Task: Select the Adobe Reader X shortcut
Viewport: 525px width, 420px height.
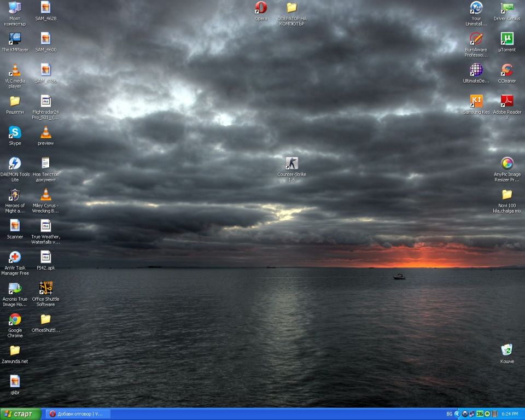Action: click(x=507, y=101)
